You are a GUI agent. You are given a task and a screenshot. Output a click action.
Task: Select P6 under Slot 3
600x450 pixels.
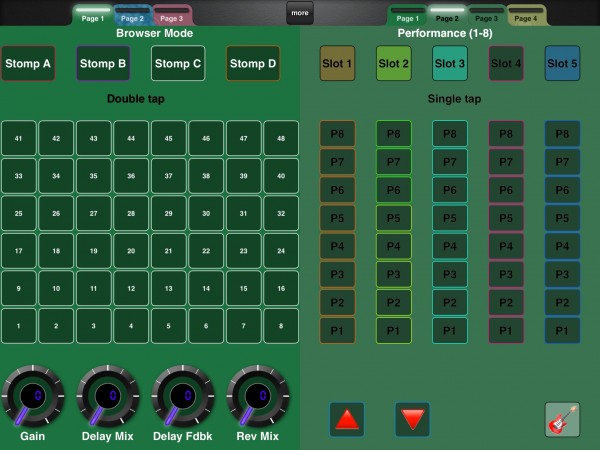450,190
